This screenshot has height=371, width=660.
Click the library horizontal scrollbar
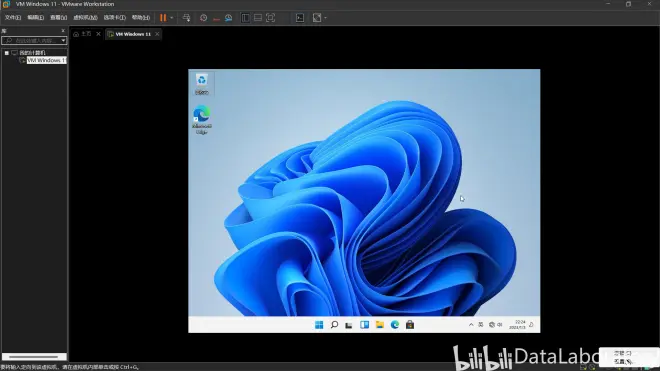(34, 357)
